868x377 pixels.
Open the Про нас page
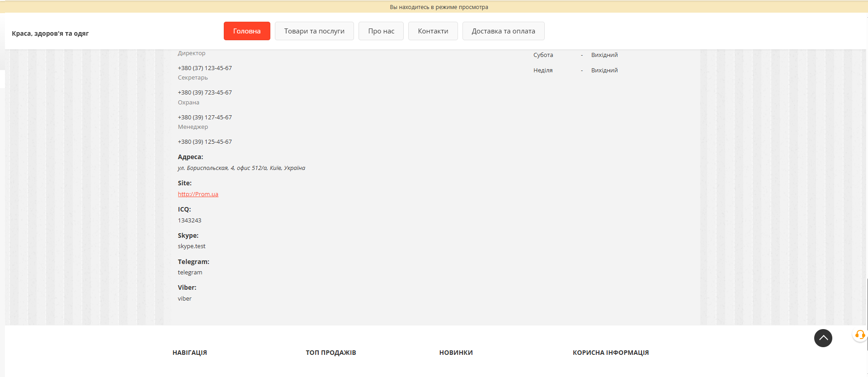381,31
